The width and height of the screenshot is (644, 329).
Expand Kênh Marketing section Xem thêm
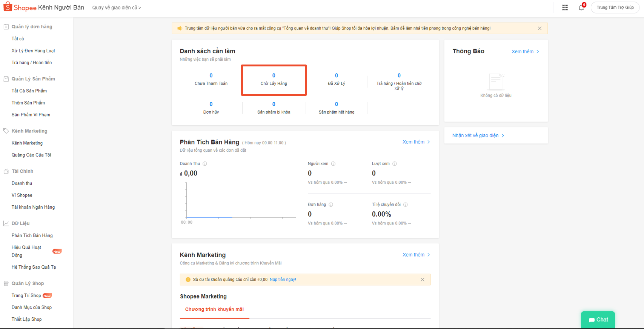[416, 255]
